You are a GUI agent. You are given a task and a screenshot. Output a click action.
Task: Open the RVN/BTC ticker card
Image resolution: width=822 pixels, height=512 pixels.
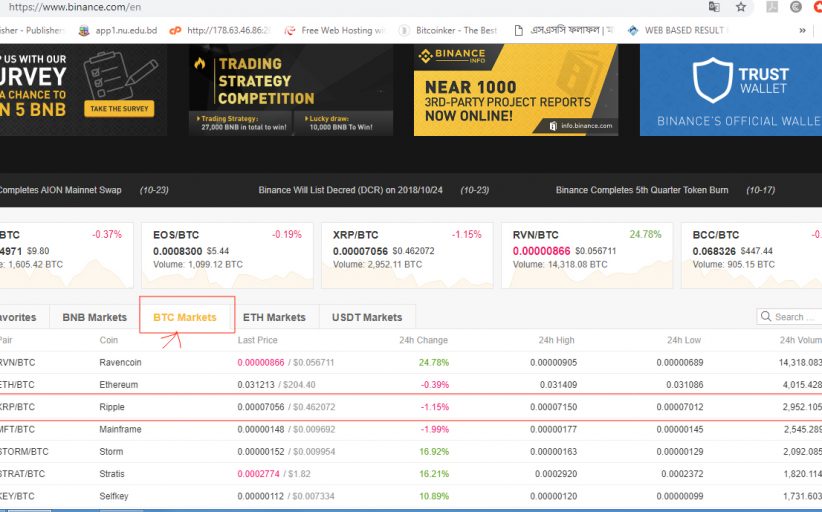[x=575, y=254]
